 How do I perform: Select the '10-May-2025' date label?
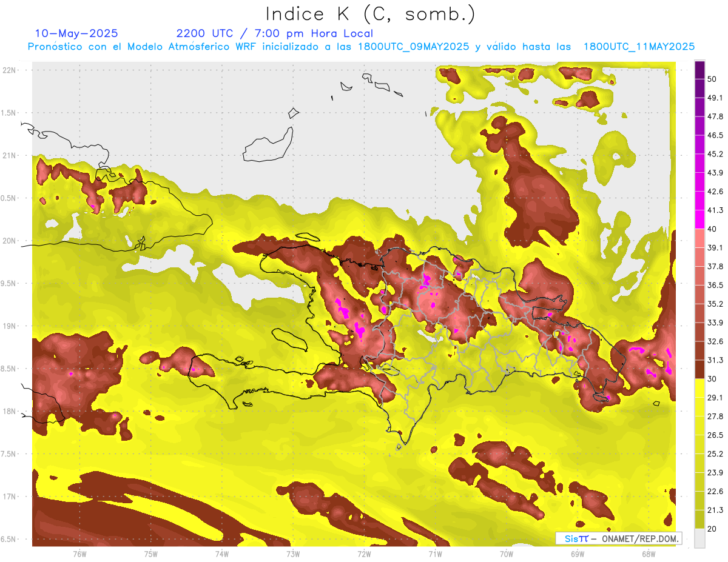tap(76, 33)
